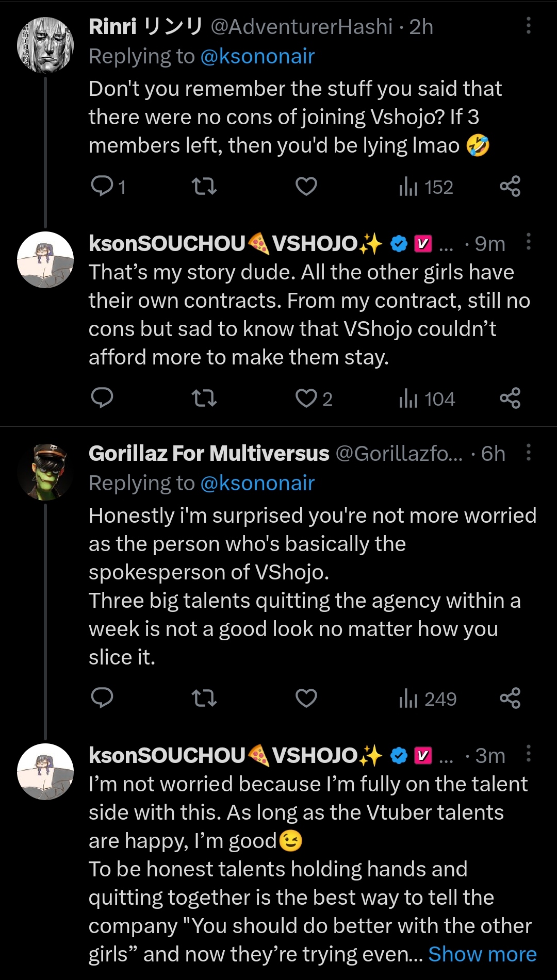View analytics showing 152 views

click(x=426, y=187)
